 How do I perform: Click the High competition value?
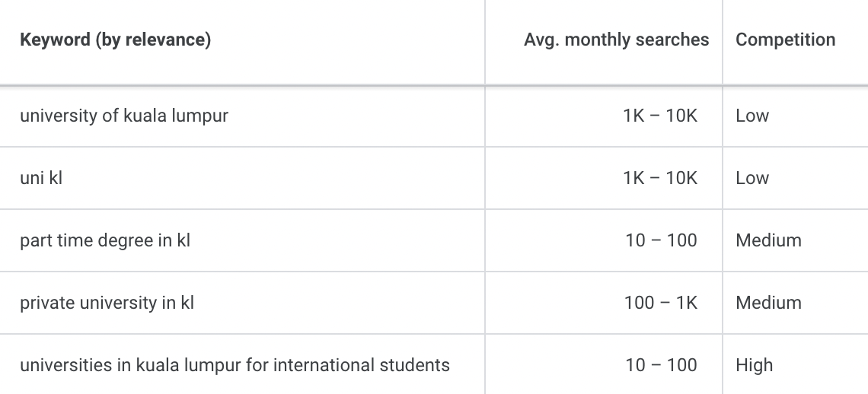(754, 365)
